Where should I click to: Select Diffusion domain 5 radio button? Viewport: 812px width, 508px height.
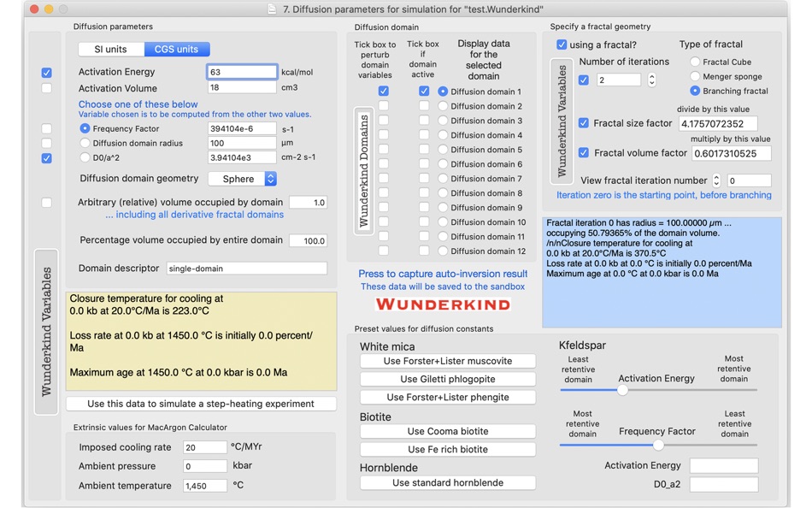443,150
